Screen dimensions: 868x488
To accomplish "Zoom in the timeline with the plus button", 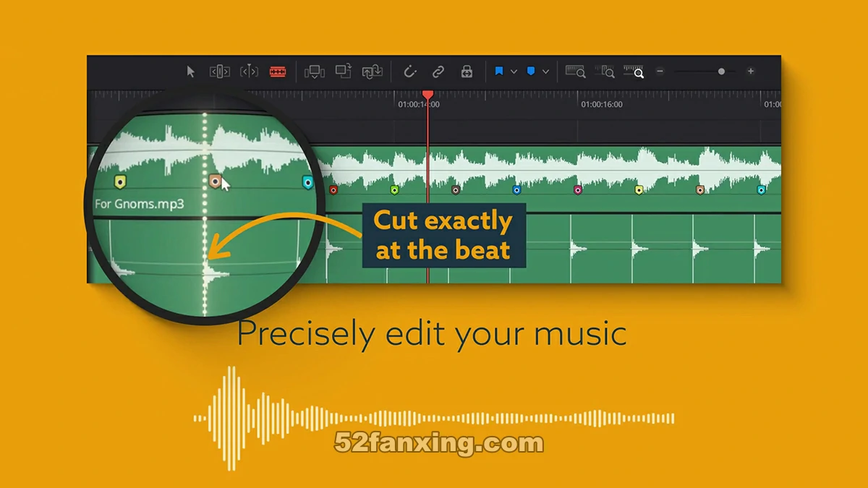I will pyautogui.click(x=751, y=72).
